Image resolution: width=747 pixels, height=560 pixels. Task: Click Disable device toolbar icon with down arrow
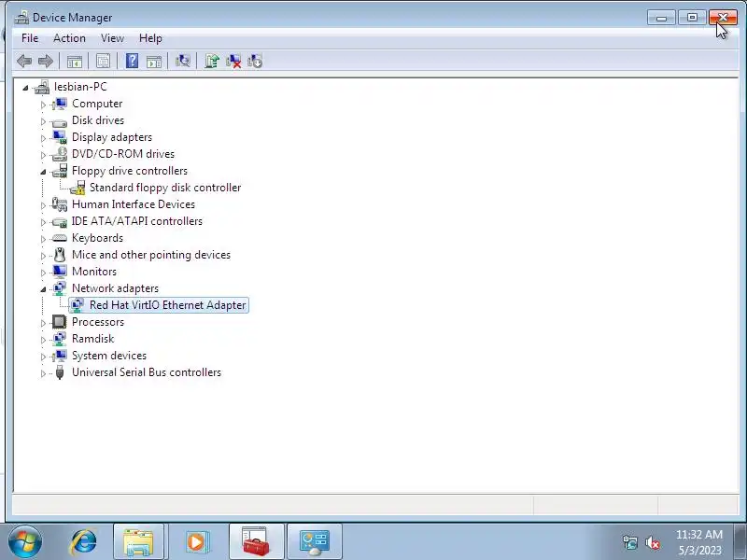click(255, 61)
